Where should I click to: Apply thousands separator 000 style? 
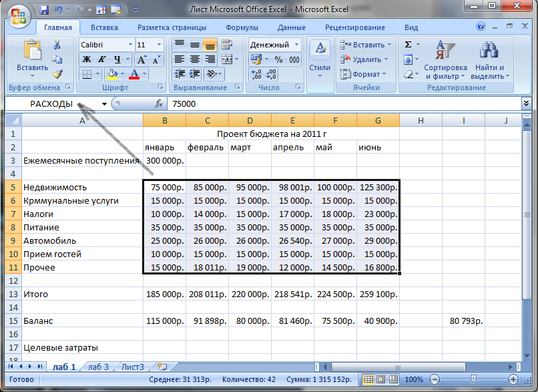pos(294,59)
